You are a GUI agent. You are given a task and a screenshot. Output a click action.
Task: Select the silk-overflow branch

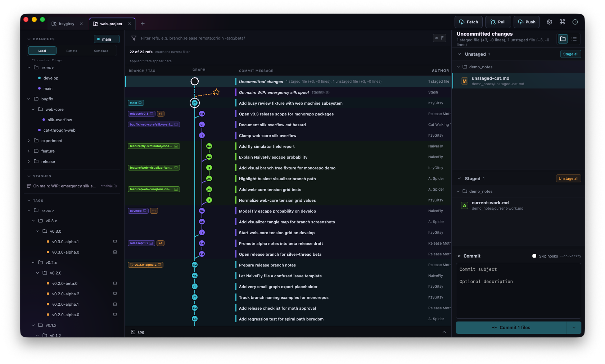pos(60,120)
